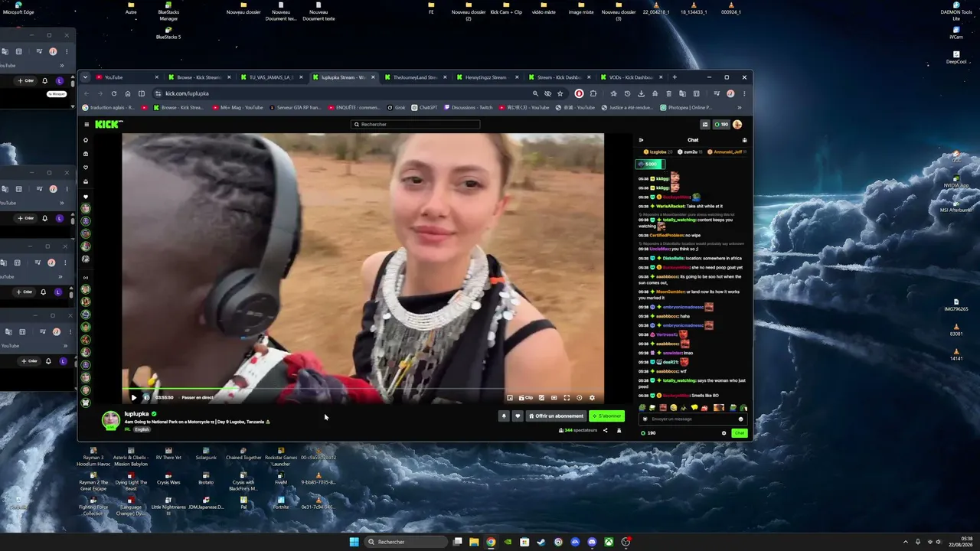Open luplupka channel name link
Screen dimensions: 980x551
click(136, 414)
